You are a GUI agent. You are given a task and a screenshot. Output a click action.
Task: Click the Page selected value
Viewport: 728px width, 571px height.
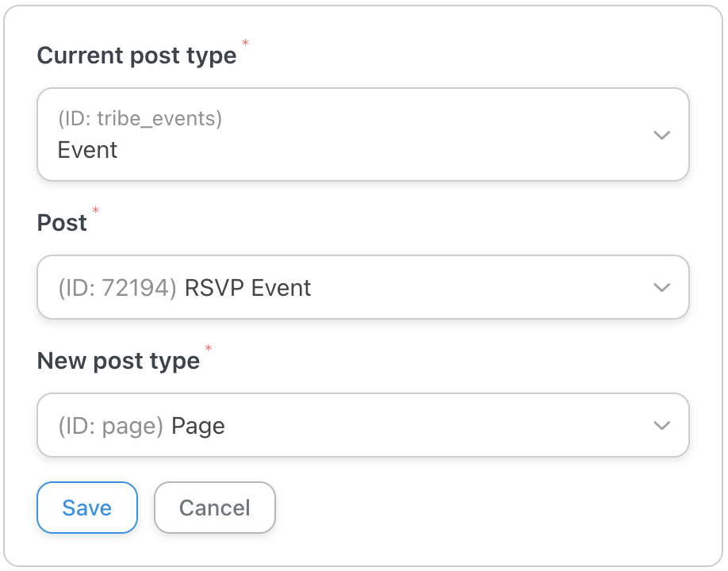click(197, 425)
